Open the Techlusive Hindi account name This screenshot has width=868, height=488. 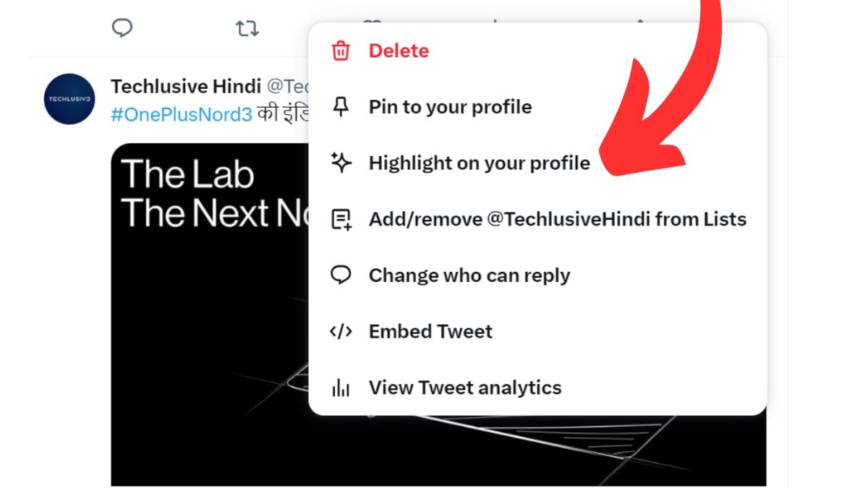[186, 87]
